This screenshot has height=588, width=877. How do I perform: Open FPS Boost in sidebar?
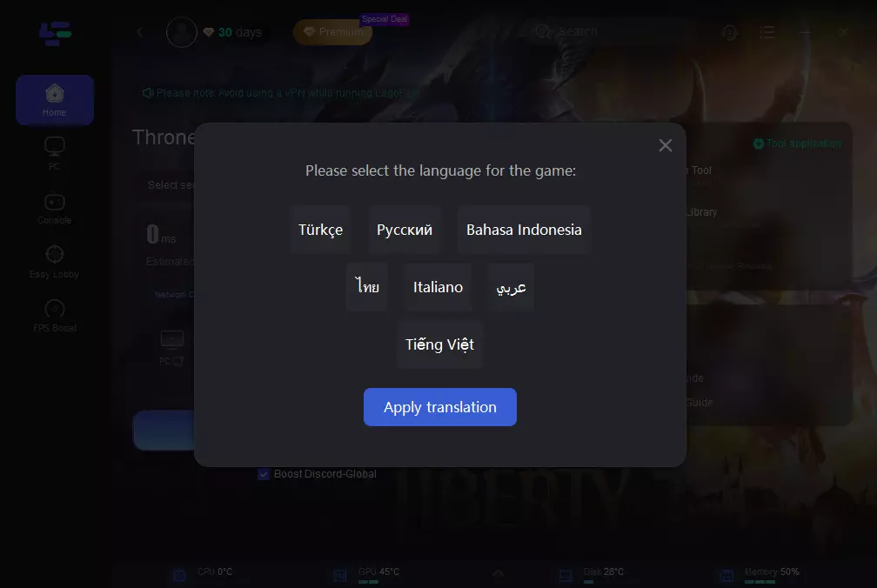[54, 316]
